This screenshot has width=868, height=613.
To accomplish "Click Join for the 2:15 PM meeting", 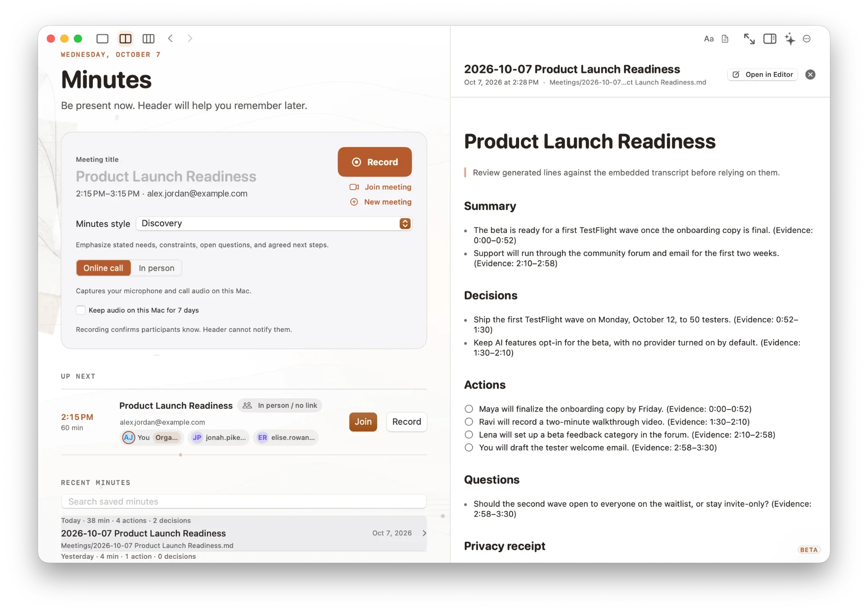I will (x=363, y=422).
